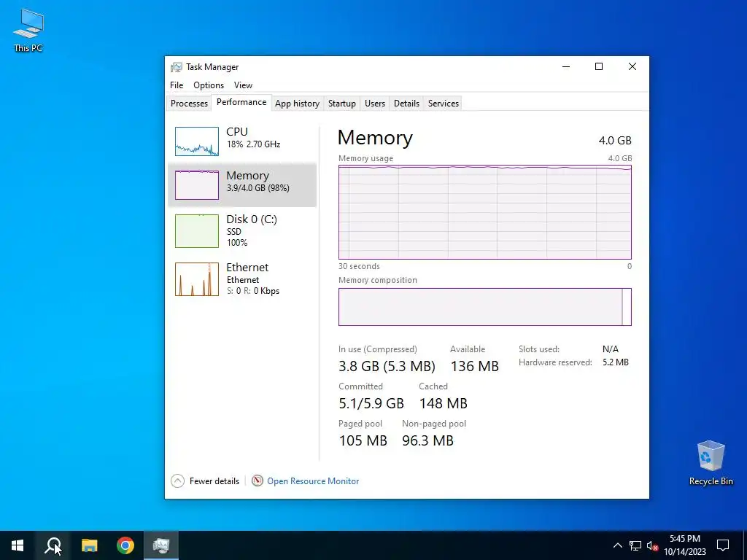Click the Task Manager title bar icon
This screenshot has height=560, width=747.
177,67
